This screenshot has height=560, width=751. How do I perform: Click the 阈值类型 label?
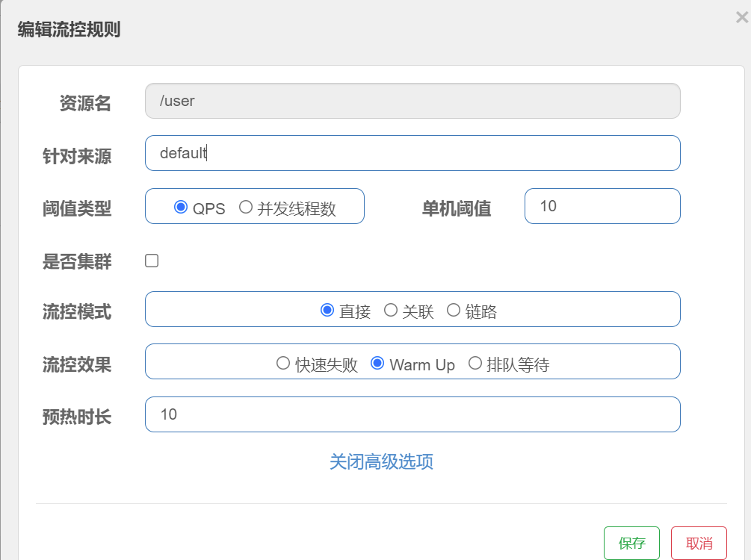pyautogui.click(x=77, y=208)
